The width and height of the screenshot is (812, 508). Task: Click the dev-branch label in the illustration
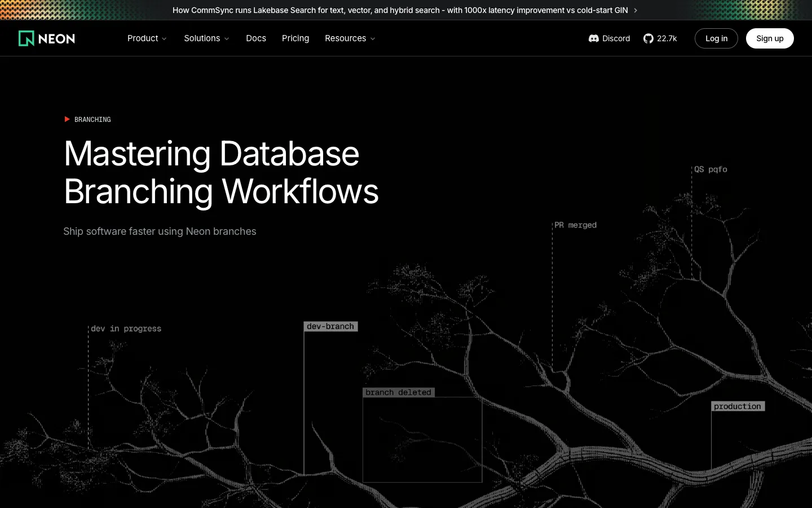pos(330,326)
